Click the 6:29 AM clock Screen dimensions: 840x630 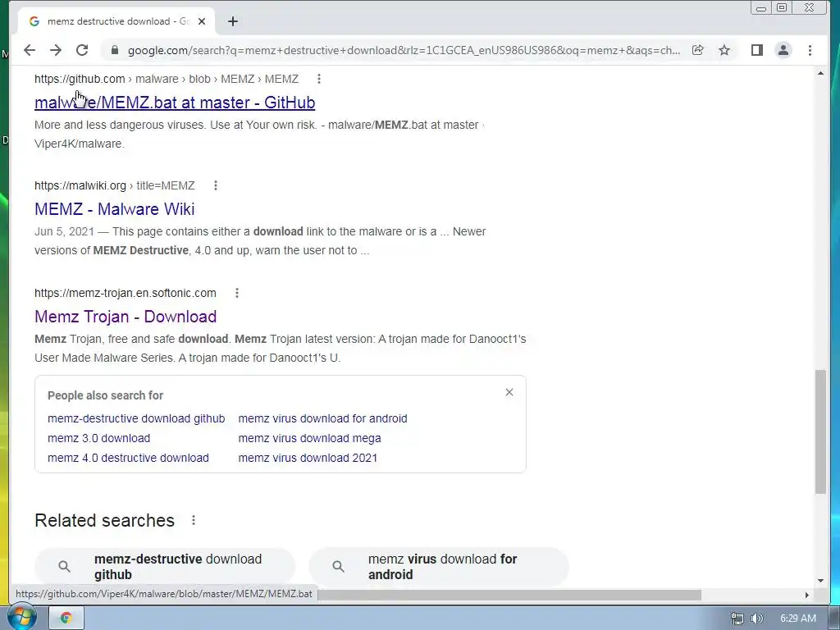tap(797, 619)
